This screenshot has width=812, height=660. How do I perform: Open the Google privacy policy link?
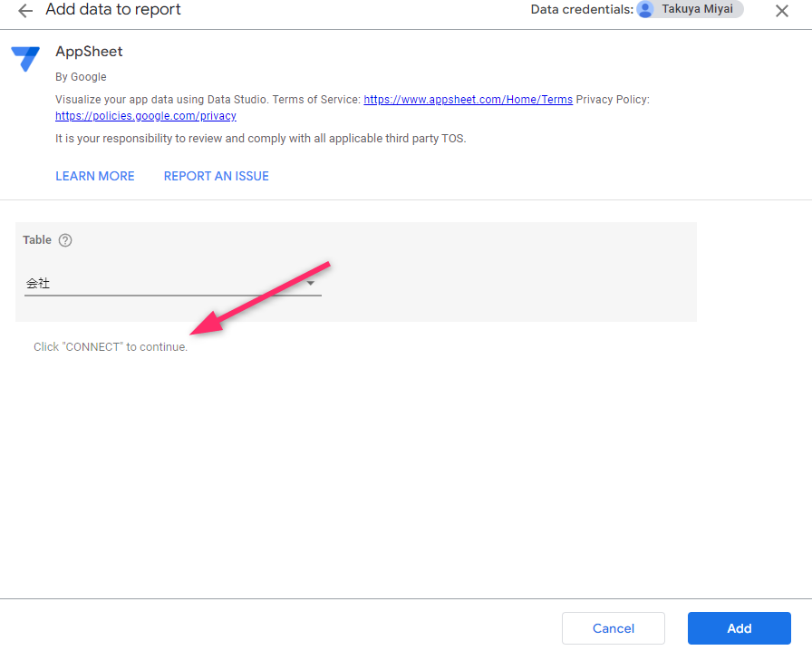[146, 116]
